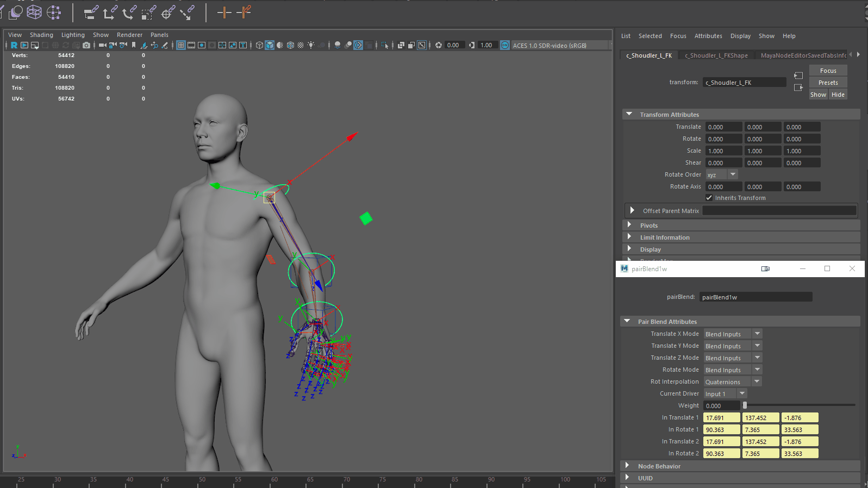Click the pole vector constraint shelf icon
Image resolution: width=868 pixels, height=488 pixels.
pos(187,12)
